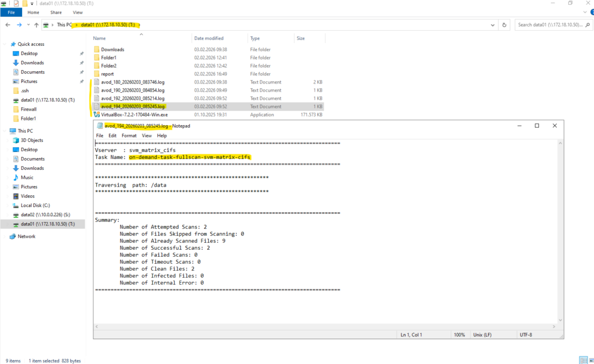Open the Share ribbon tab
This screenshot has height=364, width=594.
56,13
